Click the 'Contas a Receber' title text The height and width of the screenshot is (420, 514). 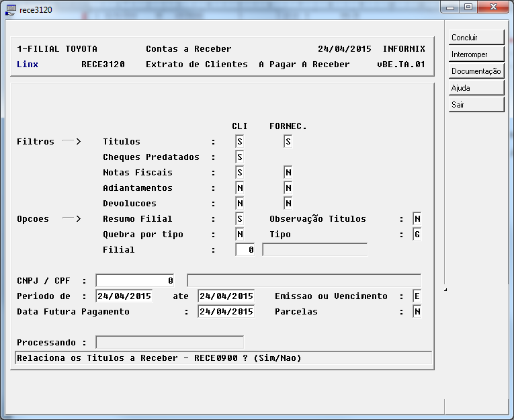(189, 49)
